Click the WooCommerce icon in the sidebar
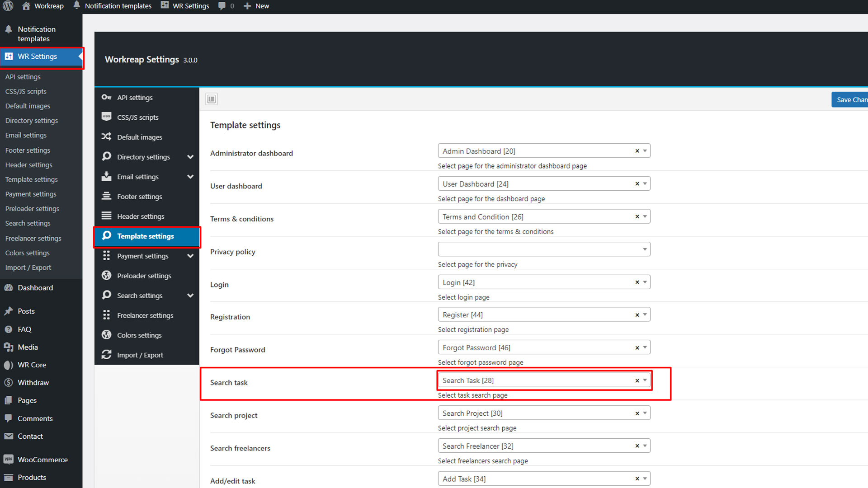The image size is (868, 488). pyautogui.click(x=8, y=460)
